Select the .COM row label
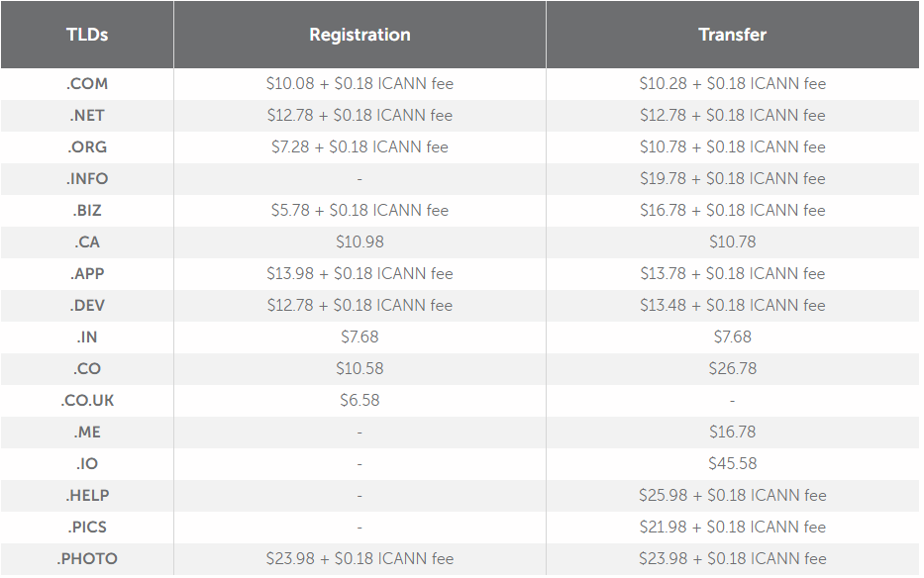This screenshot has width=924, height=578. 87,84
